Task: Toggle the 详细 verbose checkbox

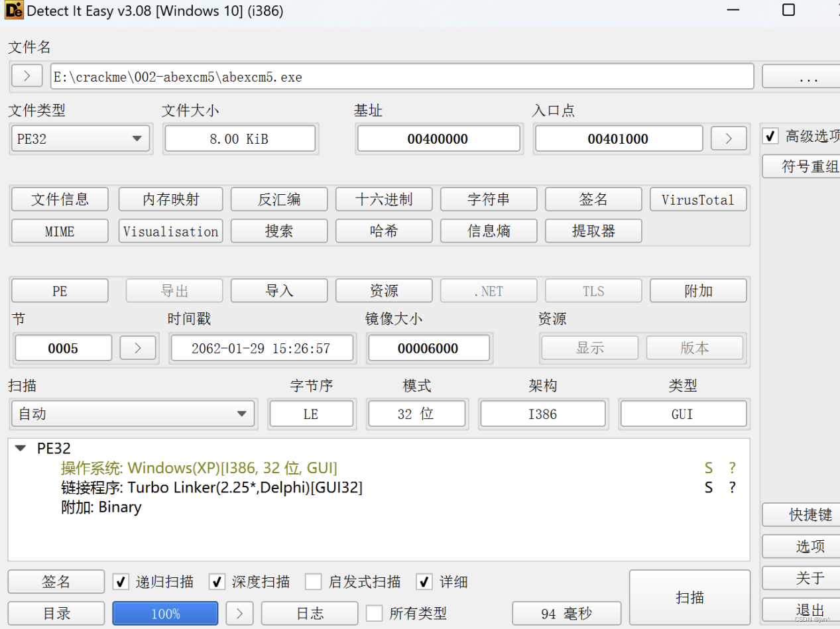Action: click(x=424, y=582)
